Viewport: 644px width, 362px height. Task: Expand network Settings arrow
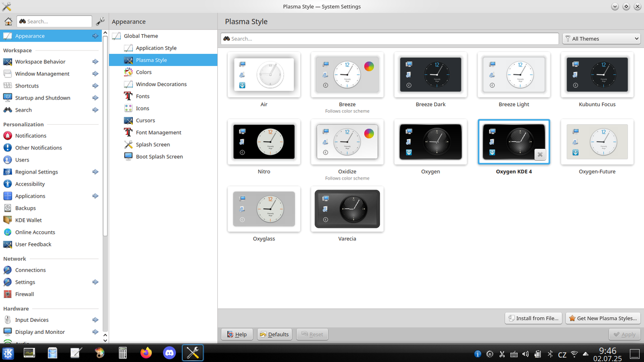pos(95,282)
